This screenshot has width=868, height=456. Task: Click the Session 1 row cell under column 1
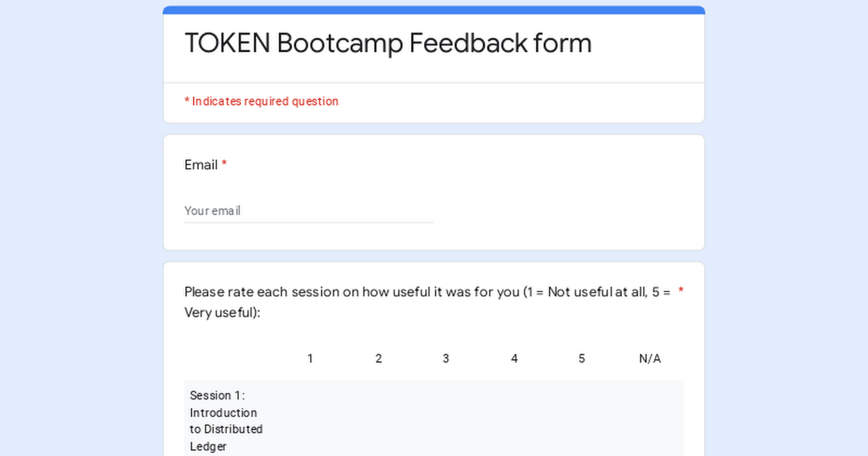(310, 418)
